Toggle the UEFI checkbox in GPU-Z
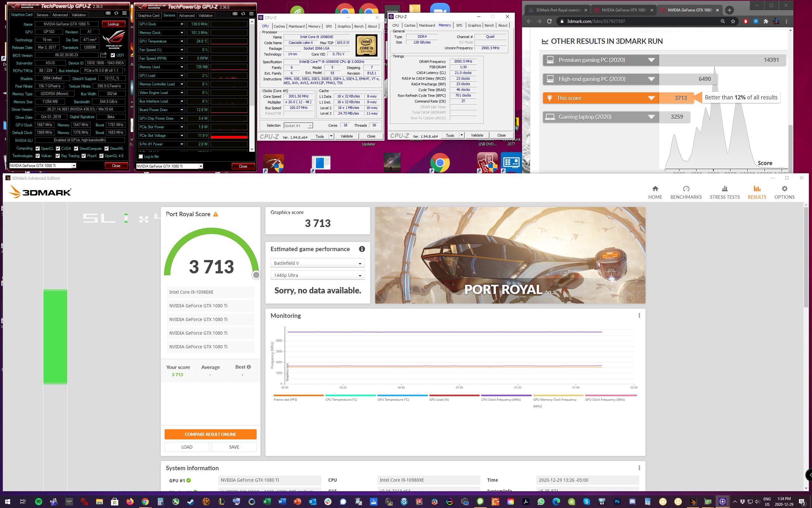Viewport: 812px width, 508px height. (113, 55)
